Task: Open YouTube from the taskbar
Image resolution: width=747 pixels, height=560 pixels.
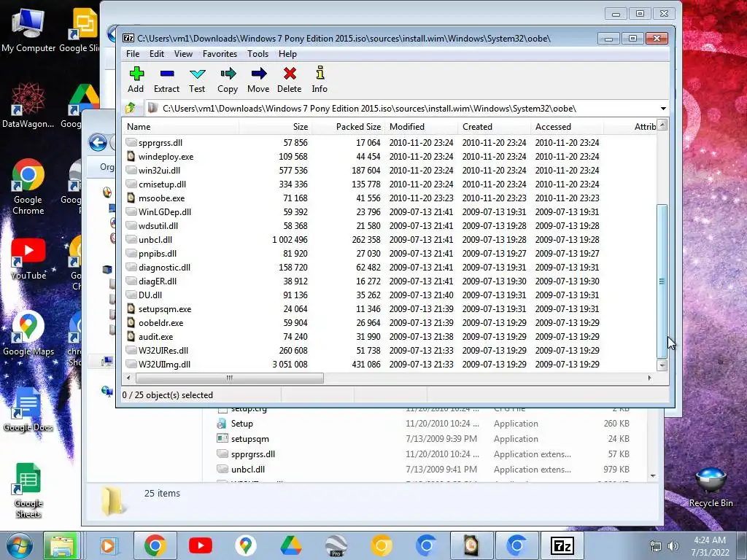Action: point(200,545)
